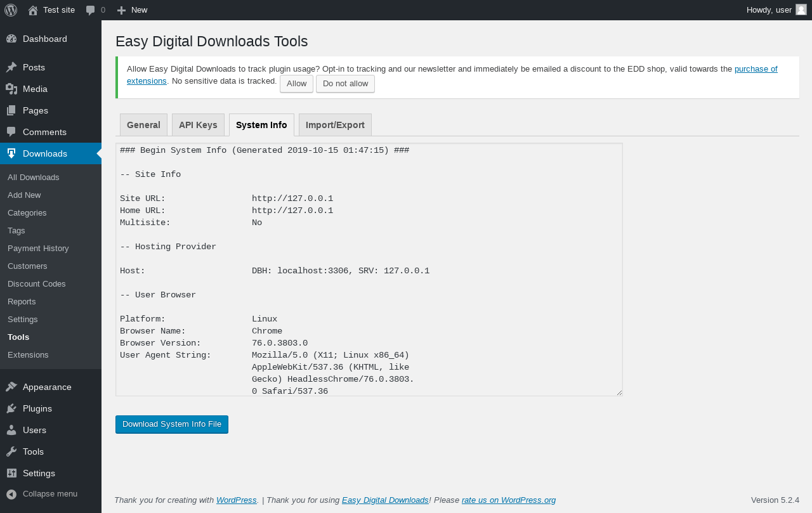Click the Plugins menu label
Screen dimensions: 812x513
click(37, 408)
